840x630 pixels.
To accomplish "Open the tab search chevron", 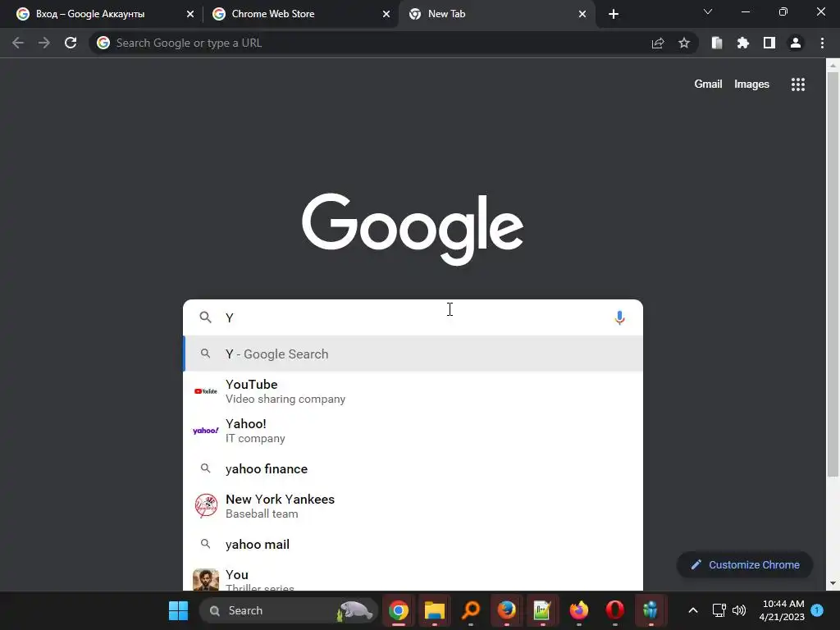I will click(x=708, y=11).
